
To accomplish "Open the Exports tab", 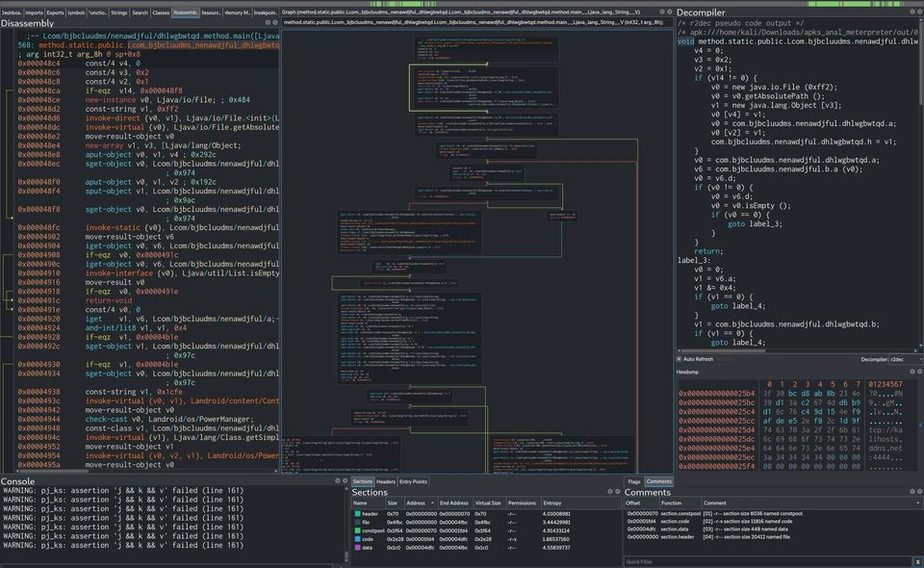I will 55,13.
